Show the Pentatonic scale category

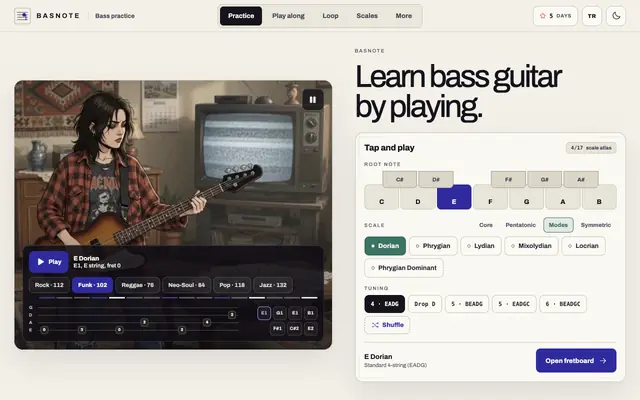coord(520,225)
